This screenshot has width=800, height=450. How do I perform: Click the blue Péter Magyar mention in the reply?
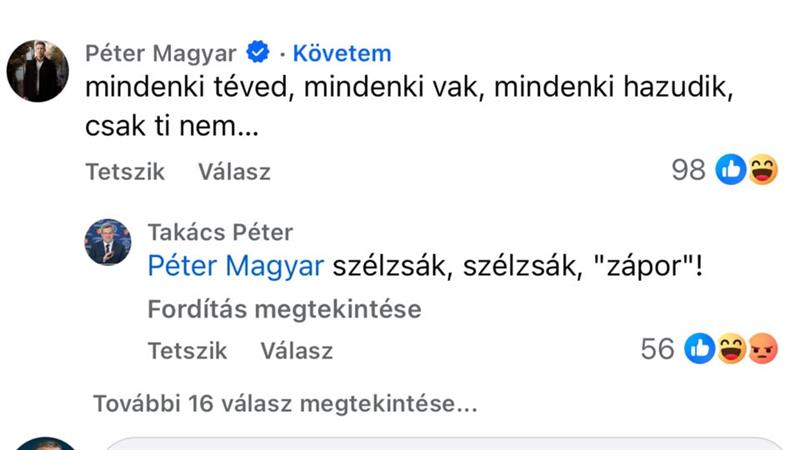[235, 267]
